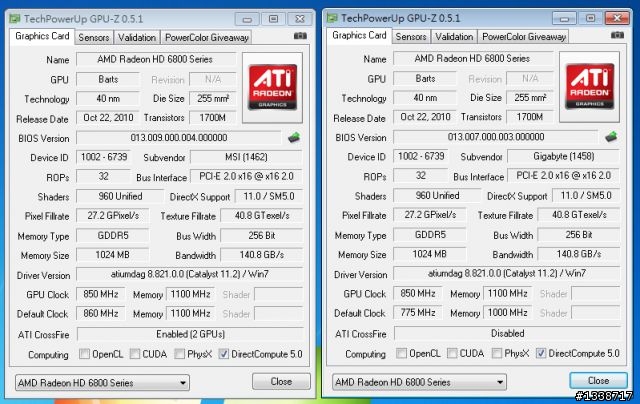Click the green BIOS save chip icon in left window
This screenshot has height=404, width=640.
tap(294, 138)
